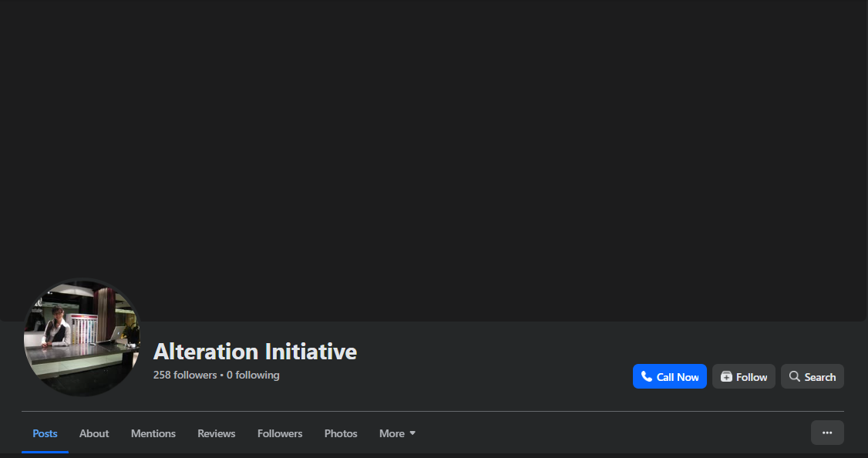Open the Photos tab

(x=341, y=433)
